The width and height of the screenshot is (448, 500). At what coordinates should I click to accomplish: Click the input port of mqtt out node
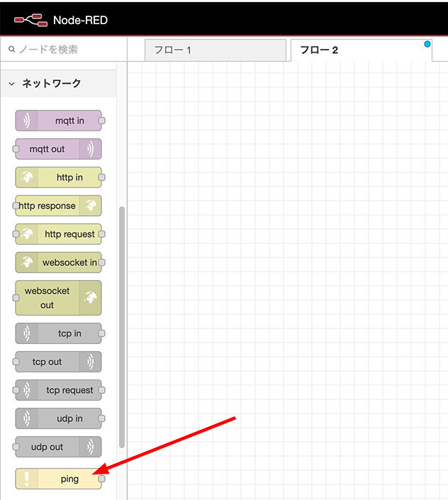[x=16, y=149]
